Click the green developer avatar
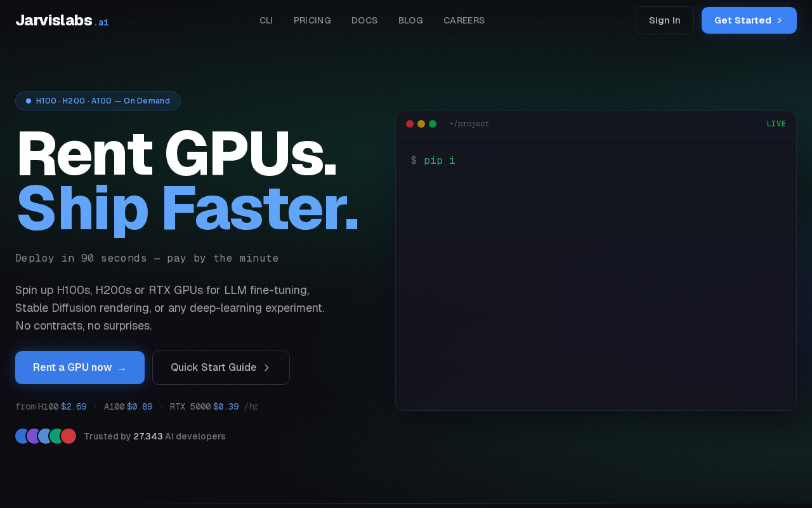Viewport: 812px width, 508px height. (x=56, y=436)
